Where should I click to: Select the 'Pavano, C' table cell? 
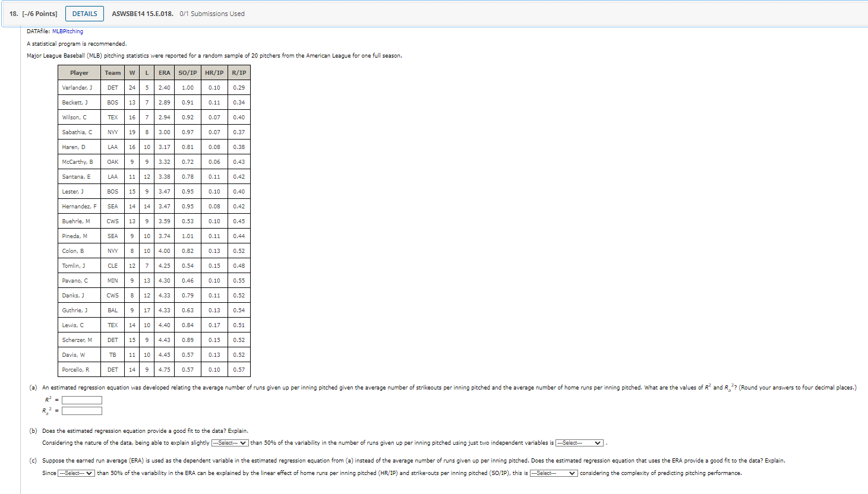(x=79, y=280)
